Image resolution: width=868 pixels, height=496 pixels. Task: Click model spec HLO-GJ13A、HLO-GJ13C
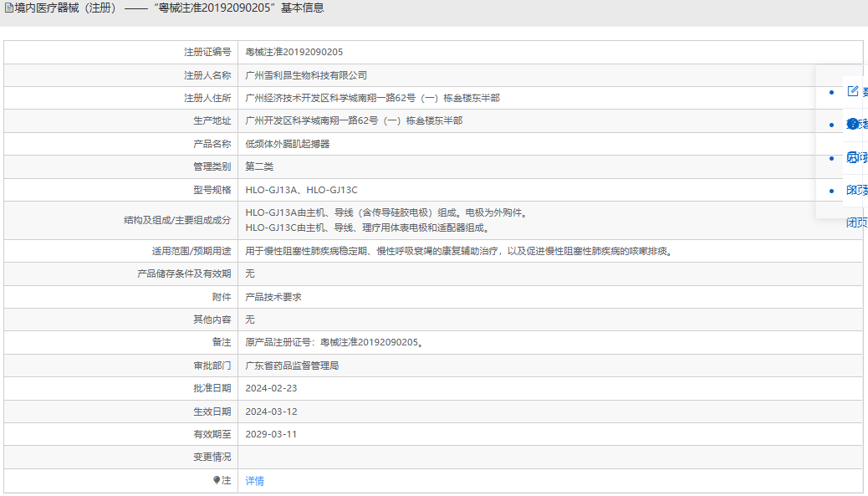tap(301, 190)
